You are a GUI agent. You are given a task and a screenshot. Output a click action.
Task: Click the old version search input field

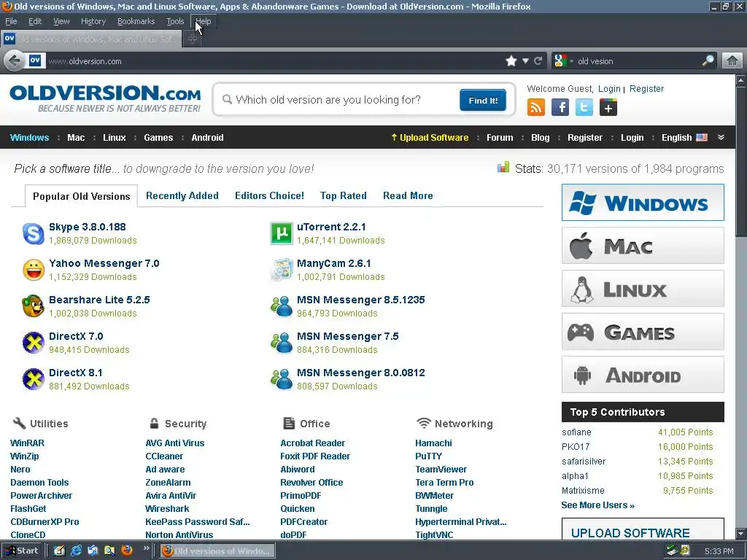[x=338, y=99]
